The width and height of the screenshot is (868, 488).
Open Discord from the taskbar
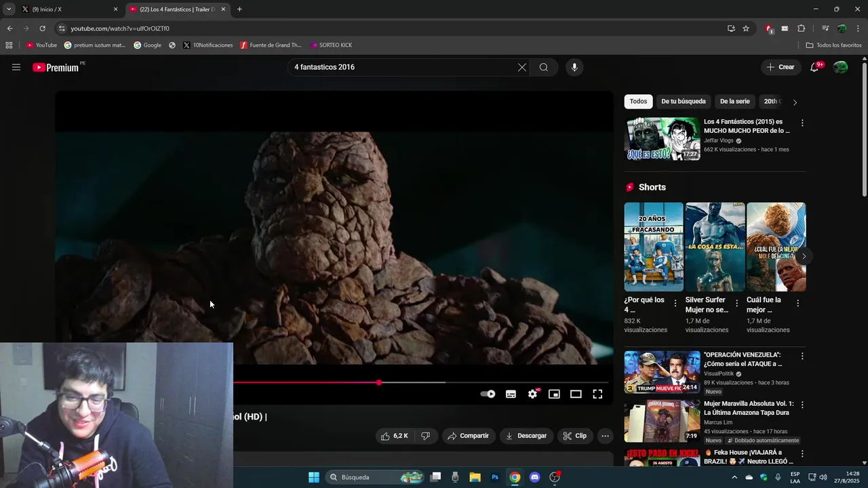click(534, 477)
